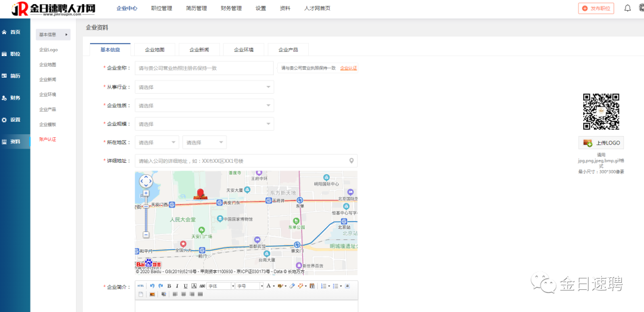
Task: Clear formatting with the eraser icon
Action: [292, 286]
